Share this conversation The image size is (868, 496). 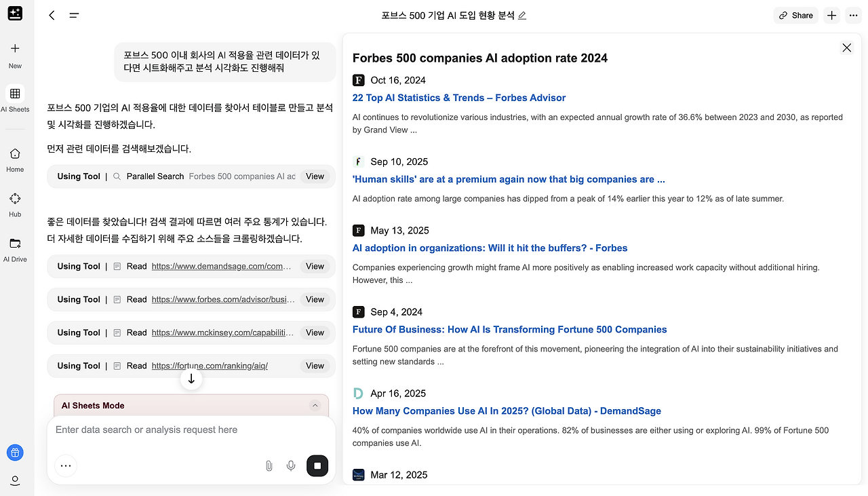click(796, 15)
